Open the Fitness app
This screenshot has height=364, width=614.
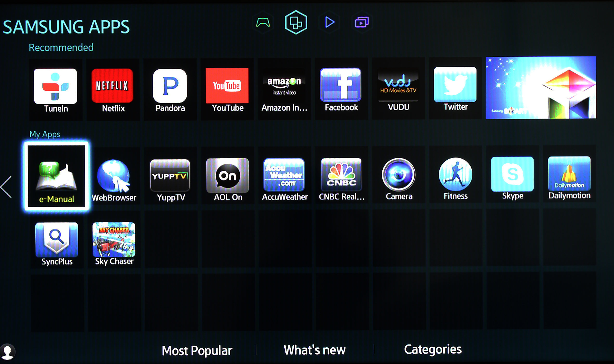(456, 175)
